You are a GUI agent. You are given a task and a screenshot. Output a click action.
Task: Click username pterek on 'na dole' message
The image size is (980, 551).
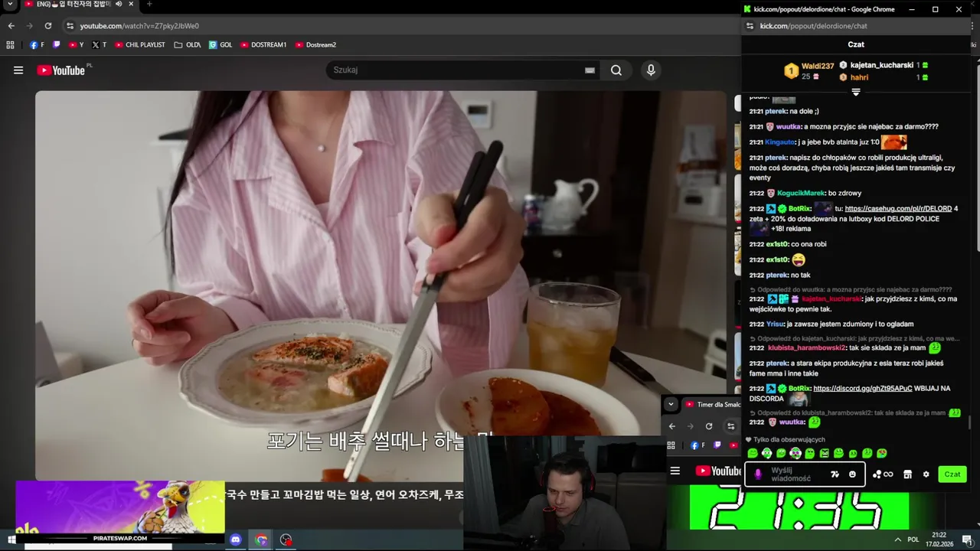click(776, 111)
